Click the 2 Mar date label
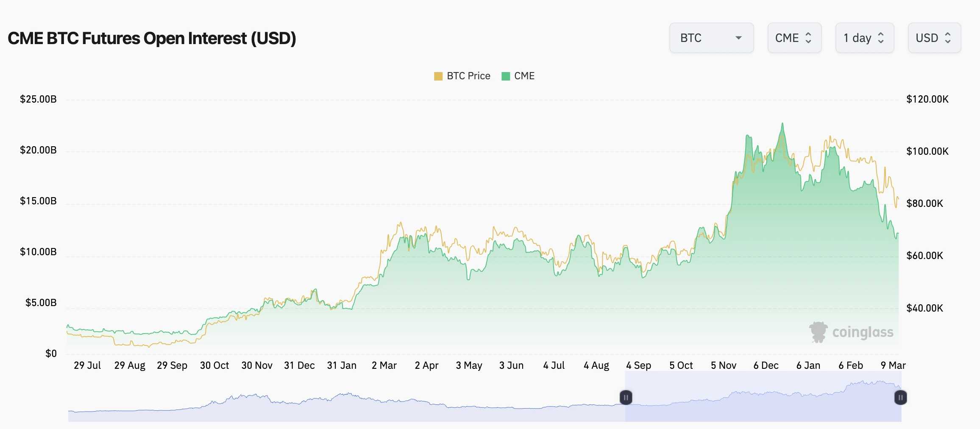 (384, 365)
